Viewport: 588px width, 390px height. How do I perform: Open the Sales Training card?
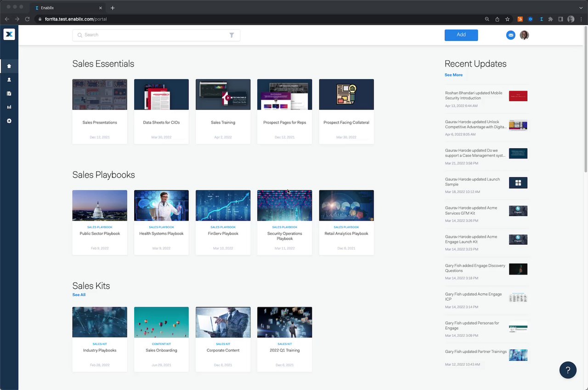click(223, 111)
